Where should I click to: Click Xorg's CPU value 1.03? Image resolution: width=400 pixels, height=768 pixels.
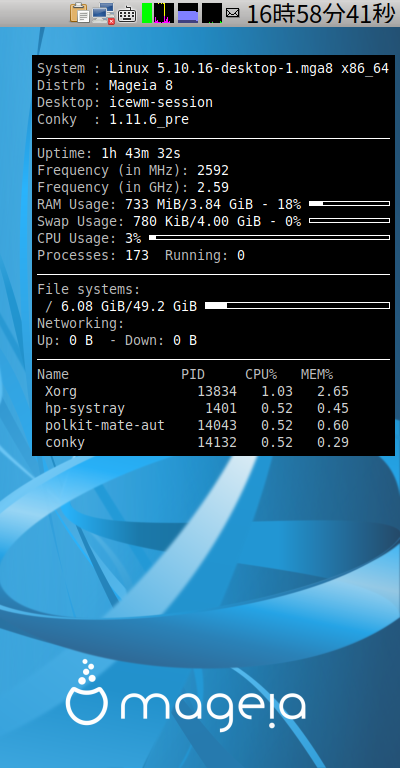[277, 392]
